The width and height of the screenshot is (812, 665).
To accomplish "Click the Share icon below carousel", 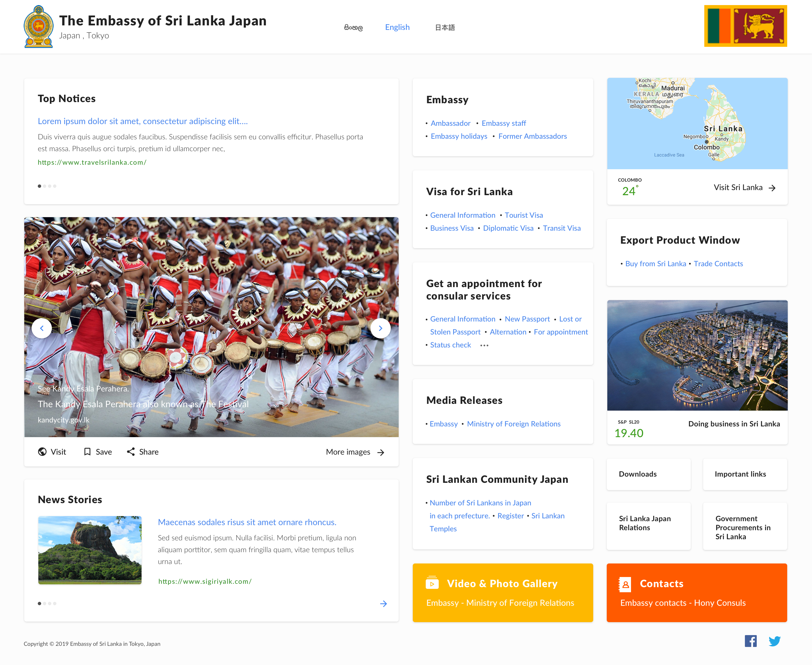I will pos(131,452).
